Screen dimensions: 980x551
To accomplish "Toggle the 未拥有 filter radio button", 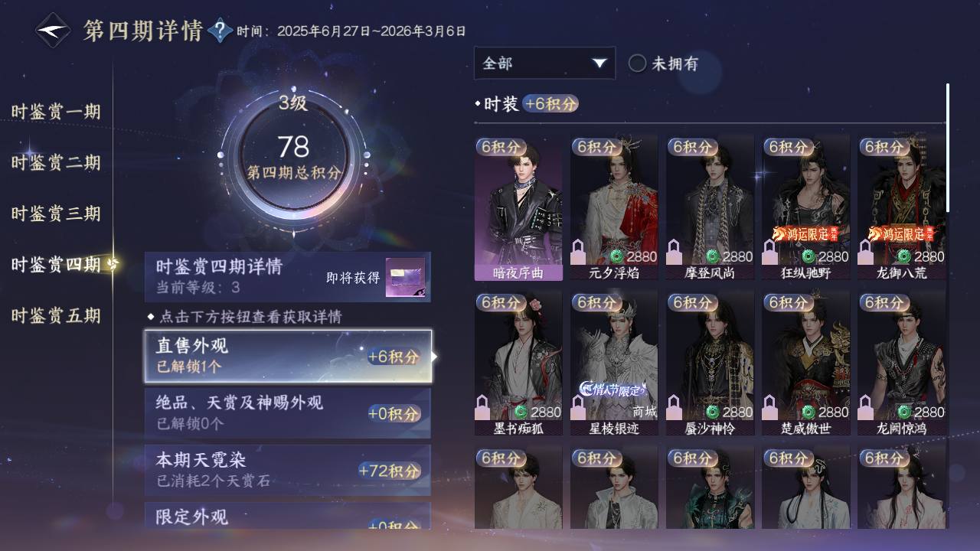I will pos(638,64).
